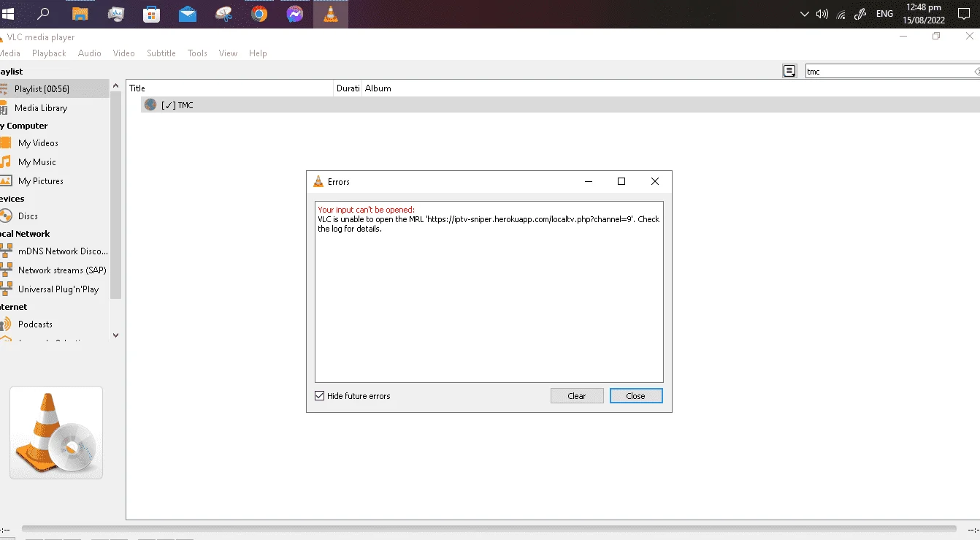Sort playlist by the Duration column
This screenshot has height=540, width=980.
(x=348, y=88)
